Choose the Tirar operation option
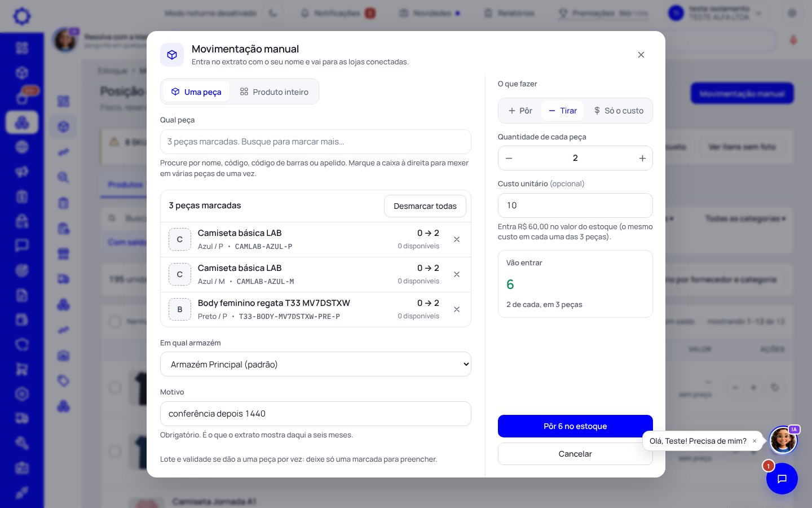The width and height of the screenshot is (812, 508). point(563,111)
